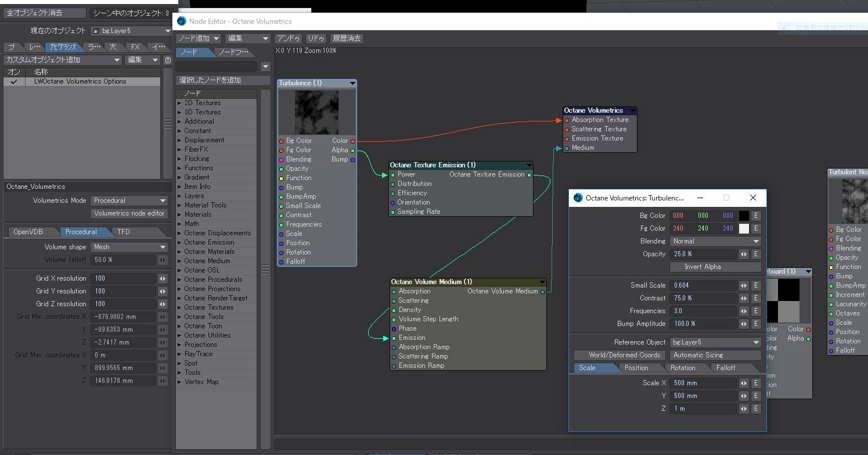Click the Octane logo in Node Editor title bar
Image resolution: width=868 pixels, height=455 pixels.
181,22
